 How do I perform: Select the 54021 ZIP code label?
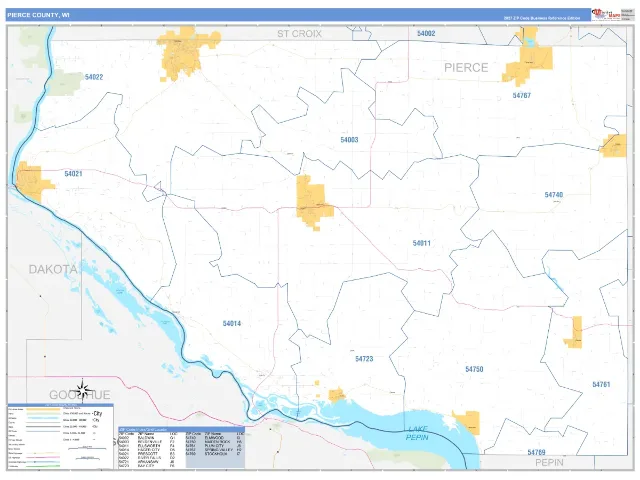73,173
